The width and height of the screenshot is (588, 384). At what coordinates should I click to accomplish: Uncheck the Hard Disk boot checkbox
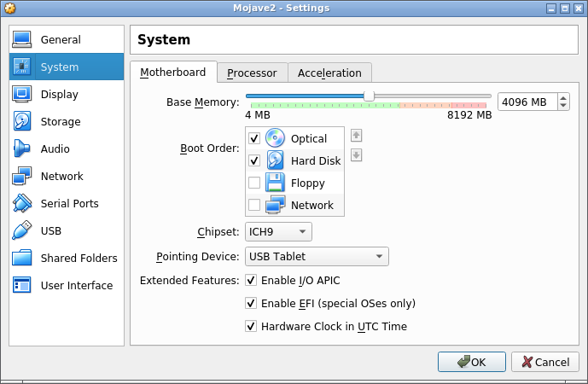[254, 160]
